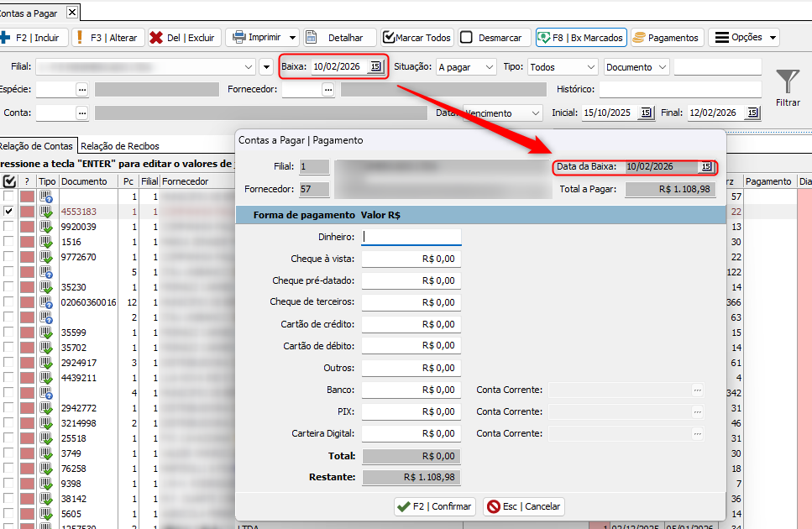Uncheck the row for document 4553183
The height and width of the screenshot is (529, 812).
click(x=8, y=212)
